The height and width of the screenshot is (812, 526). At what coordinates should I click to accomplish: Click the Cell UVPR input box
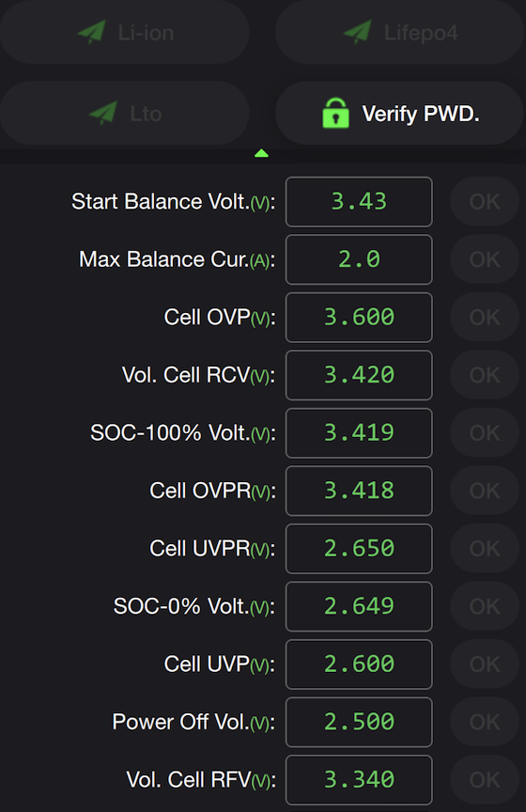[359, 549]
